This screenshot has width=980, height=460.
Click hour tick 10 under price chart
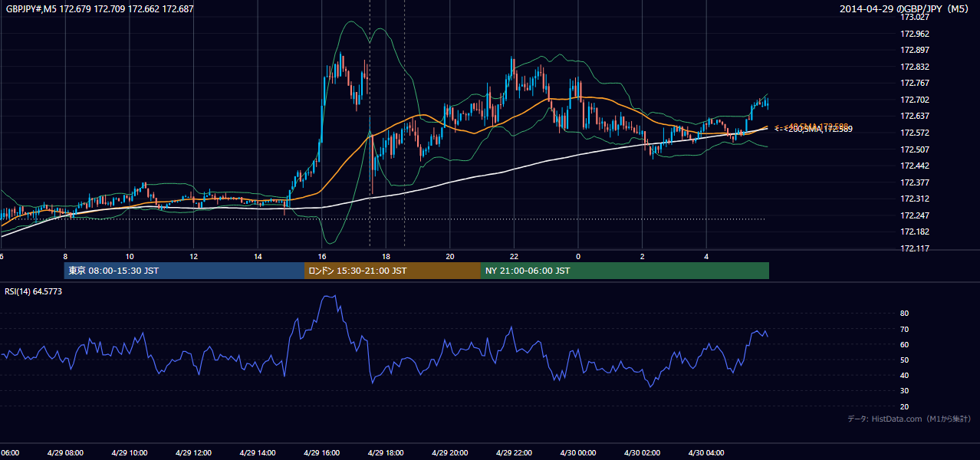130,257
